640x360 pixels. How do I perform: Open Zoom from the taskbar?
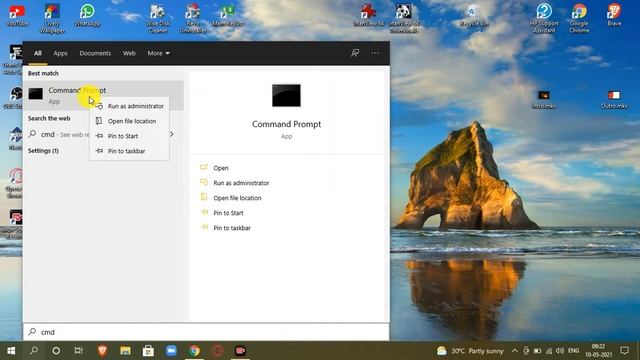pos(171,351)
